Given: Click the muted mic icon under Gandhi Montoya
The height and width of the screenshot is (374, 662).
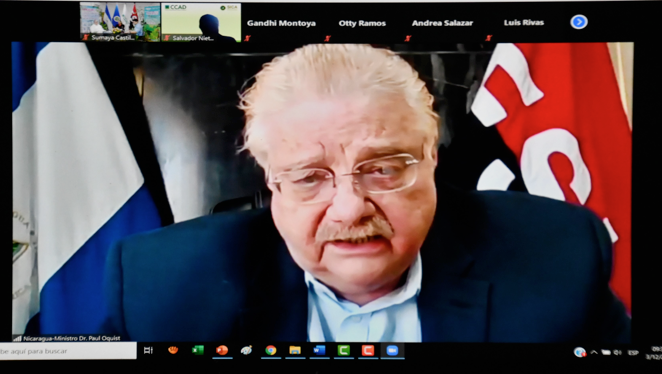Looking at the screenshot, I should click(247, 38).
